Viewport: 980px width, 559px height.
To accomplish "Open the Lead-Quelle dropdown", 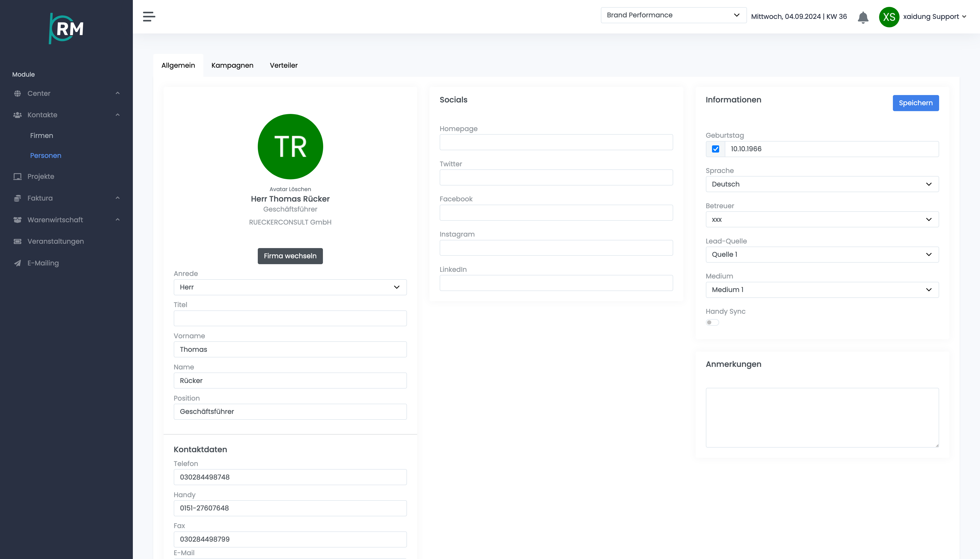I will pyautogui.click(x=822, y=254).
